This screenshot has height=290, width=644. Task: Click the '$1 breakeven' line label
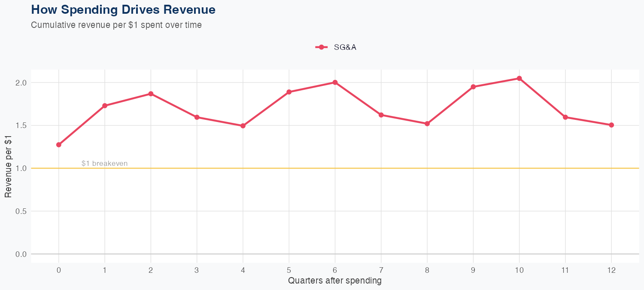click(104, 164)
